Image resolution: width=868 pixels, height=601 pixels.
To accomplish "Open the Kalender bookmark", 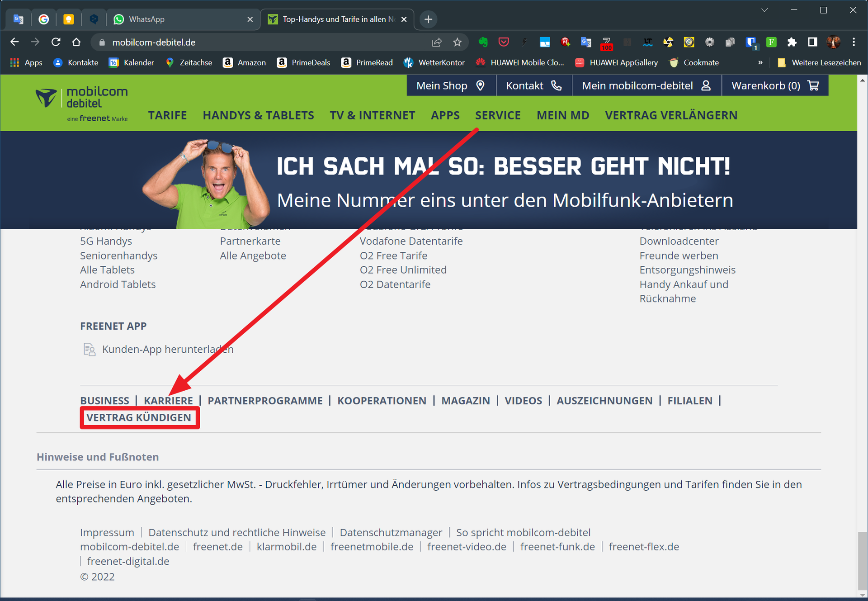I will pos(132,62).
